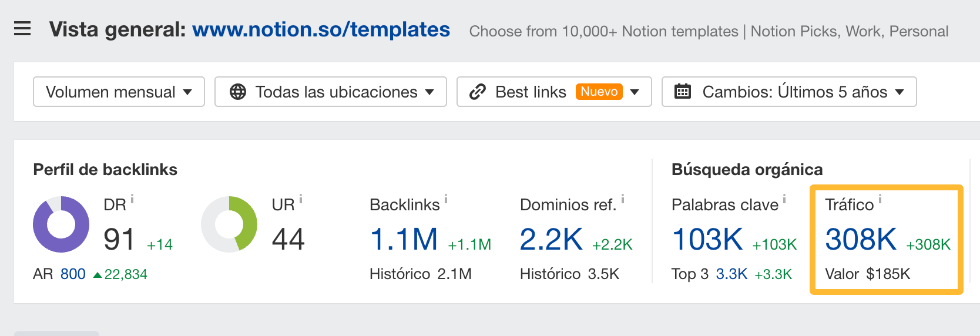The height and width of the screenshot is (336, 980).
Task: Click the Backlinks info icon
Action: click(x=446, y=199)
